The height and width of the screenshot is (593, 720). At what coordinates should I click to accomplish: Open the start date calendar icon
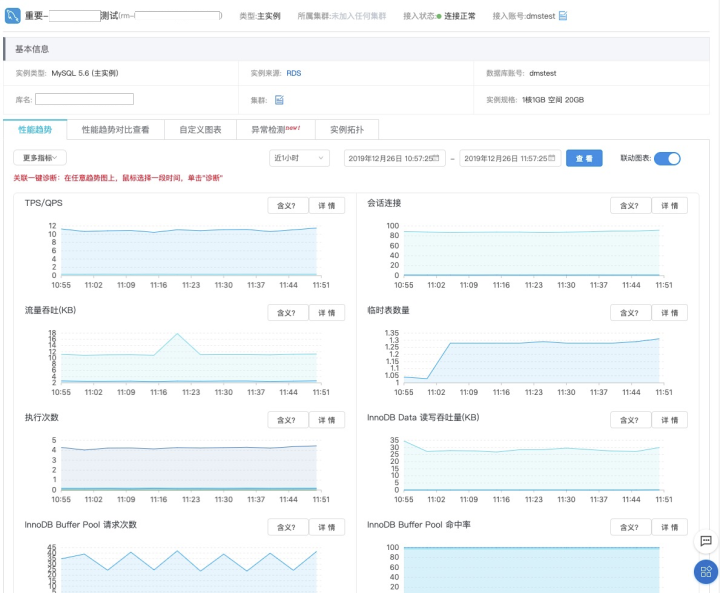tap(436, 158)
